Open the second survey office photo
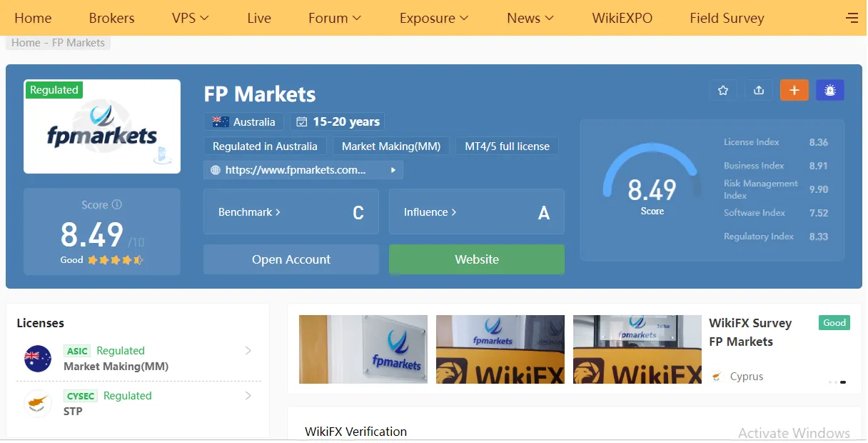This screenshot has width=868, height=443. pyautogui.click(x=500, y=349)
